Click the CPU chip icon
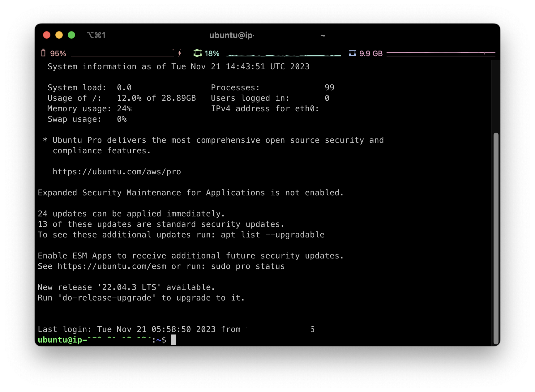Viewport: 535px width, 392px height. click(197, 53)
